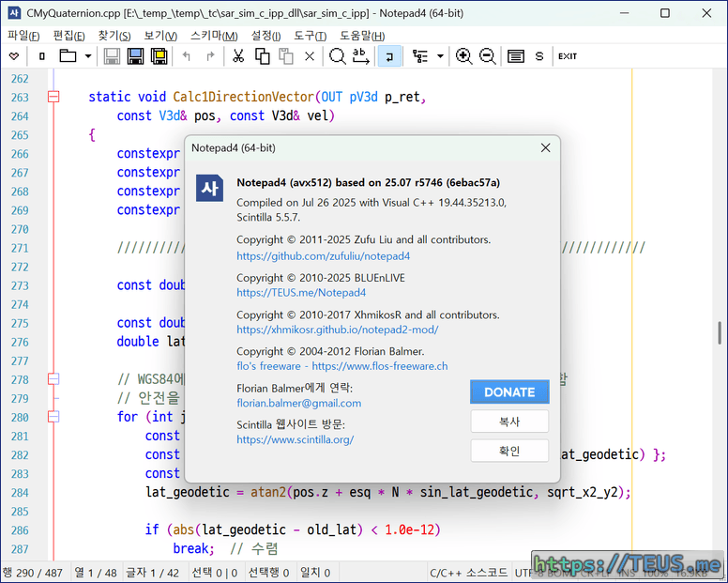
Task: Click the editor's vertical scrollbar thumb
Action: [x=720, y=332]
